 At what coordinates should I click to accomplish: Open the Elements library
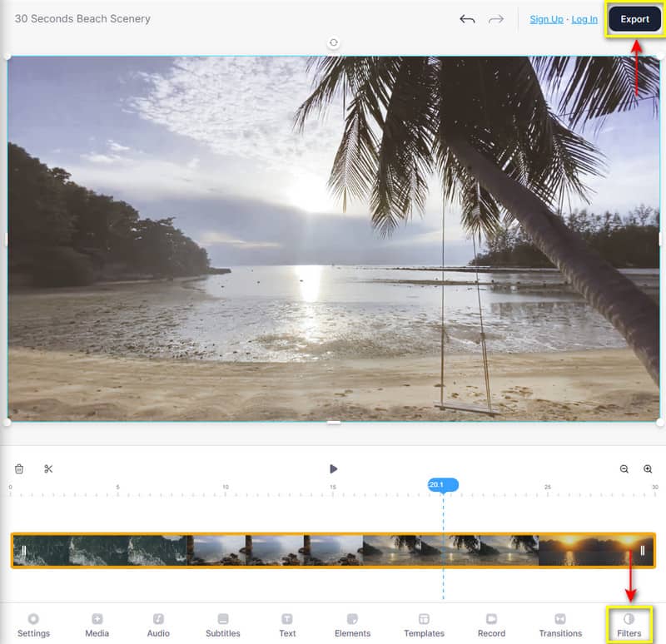pos(352,626)
